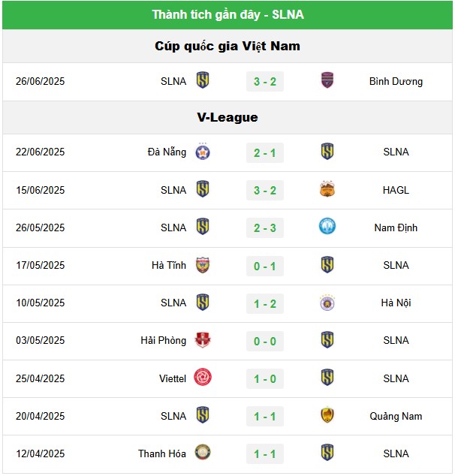This screenshot has width=455, height=476.
Task: Click the Hà Tĩnh club crest
Action: (x=203, y=265)
